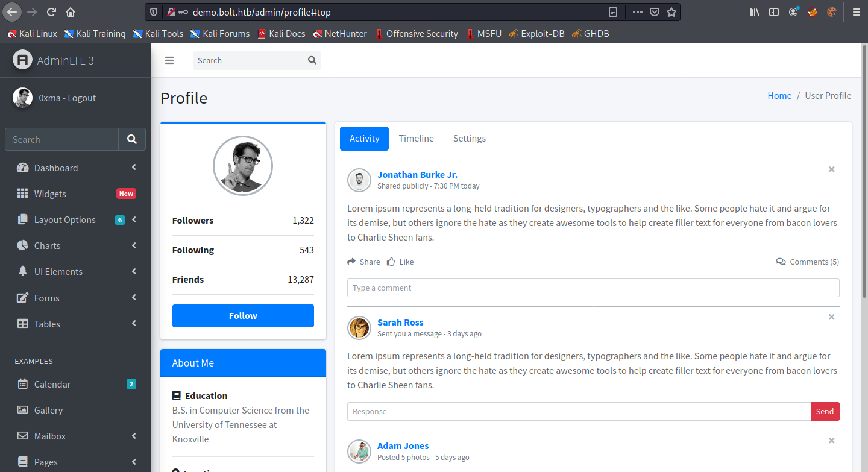868x472 pixels.
Task: Click 0xma - Logout link
Action: [x=67, y=98]
